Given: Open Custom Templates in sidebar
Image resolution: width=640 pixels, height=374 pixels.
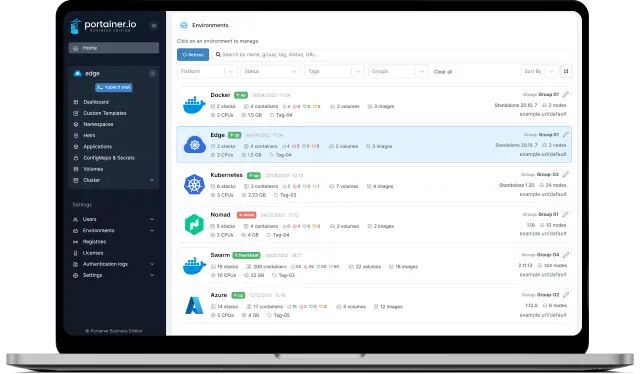Looking at the screenshot, I should [x=105, y=113].
